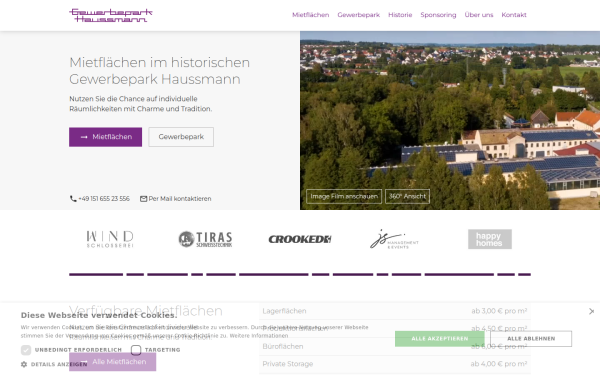This screenshot has height=375, width=600.
Task: Open the Gewerbepark navigation link
Action: [x=359, y=15]
